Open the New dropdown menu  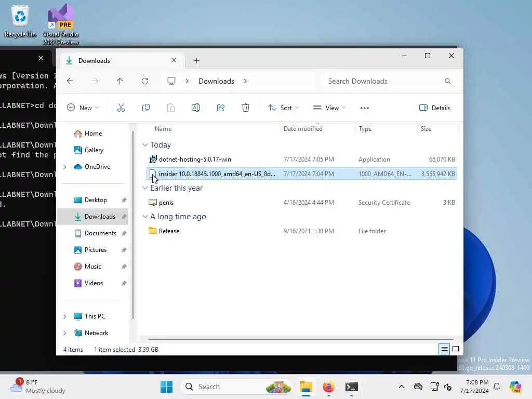click(x=83, y=108)
